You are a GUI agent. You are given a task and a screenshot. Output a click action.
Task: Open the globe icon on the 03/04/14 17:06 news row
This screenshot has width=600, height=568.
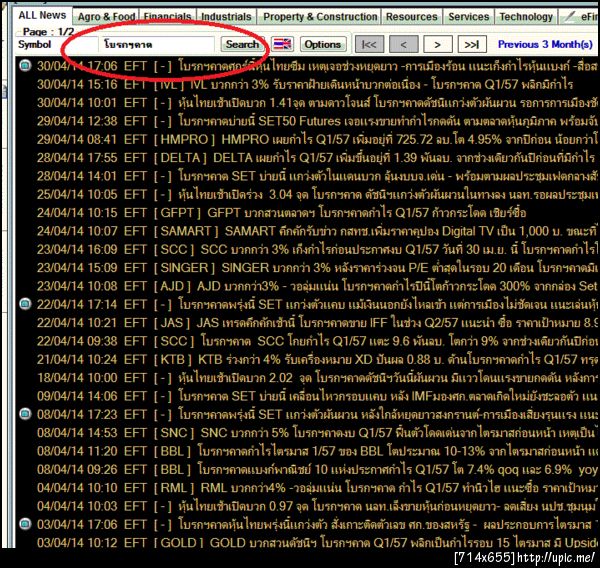[x=25, y=524]
